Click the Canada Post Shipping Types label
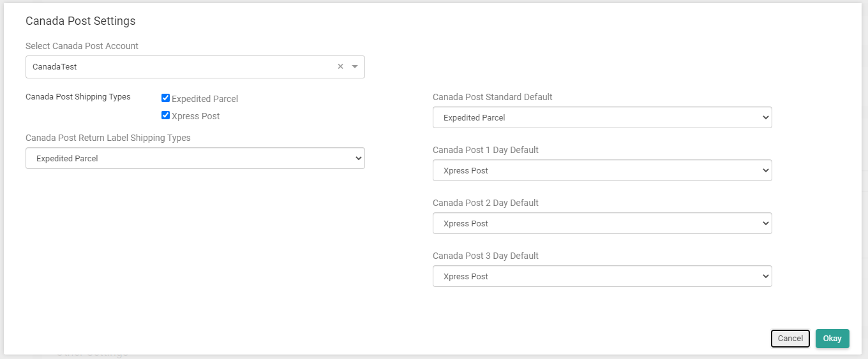 tap(78, 97)
